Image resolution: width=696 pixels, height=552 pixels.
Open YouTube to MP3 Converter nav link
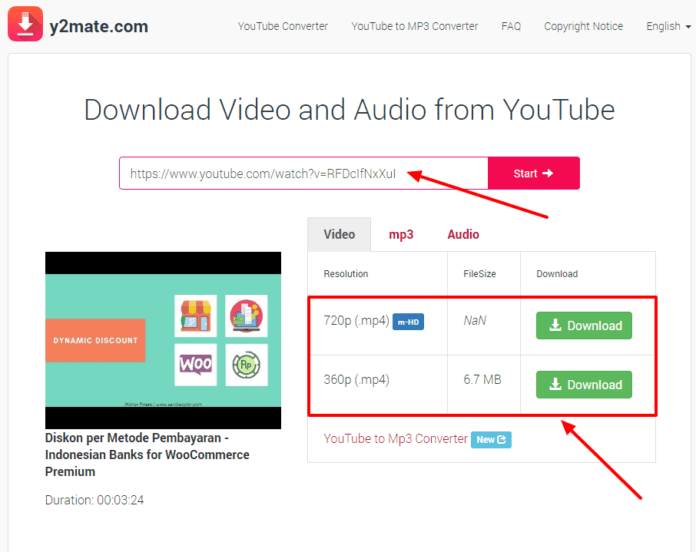(415, 26)
